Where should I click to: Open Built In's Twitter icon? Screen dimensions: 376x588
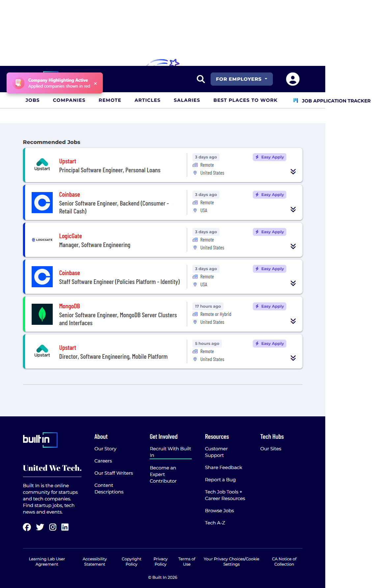pyautogui.click(x=40, y=527)
